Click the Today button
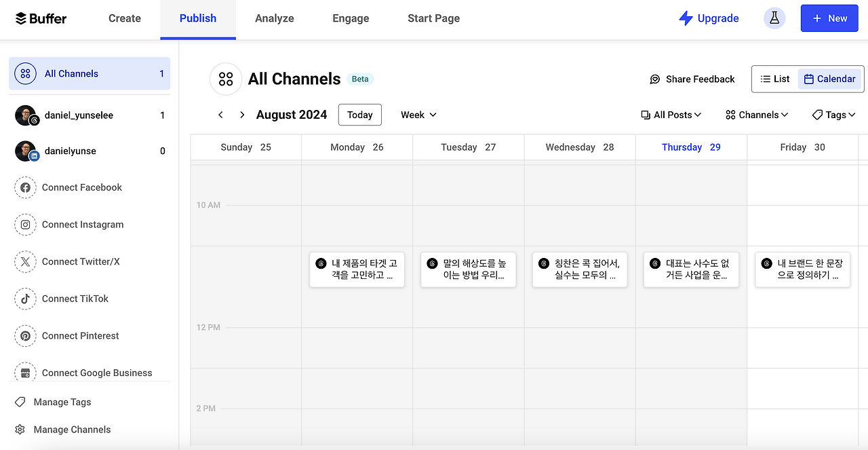This screenshot has width=868, height=450. (359, 115)
